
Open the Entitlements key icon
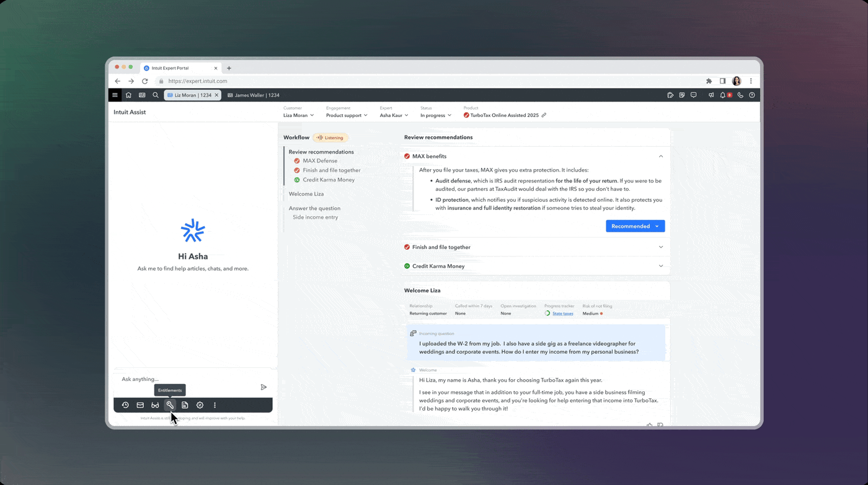(170, 405)
